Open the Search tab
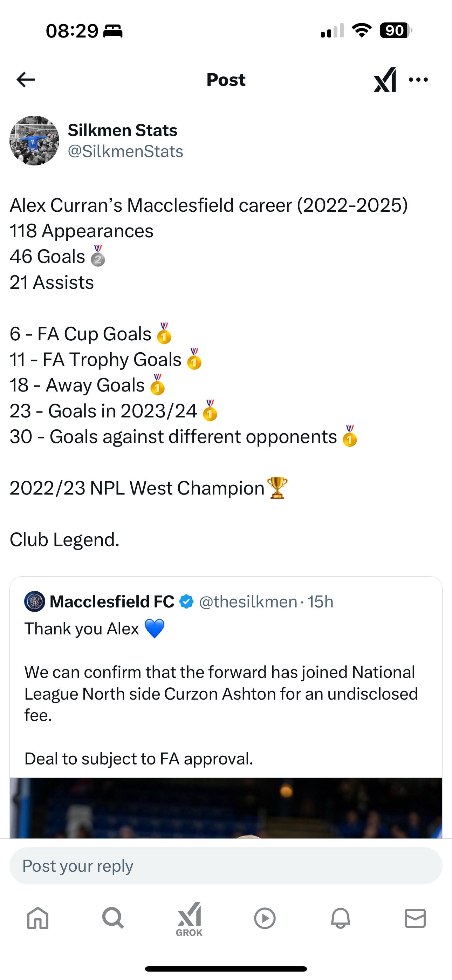The width and height of the screenshot is (452, 980). pyautogui.click(x=113, y=918)
